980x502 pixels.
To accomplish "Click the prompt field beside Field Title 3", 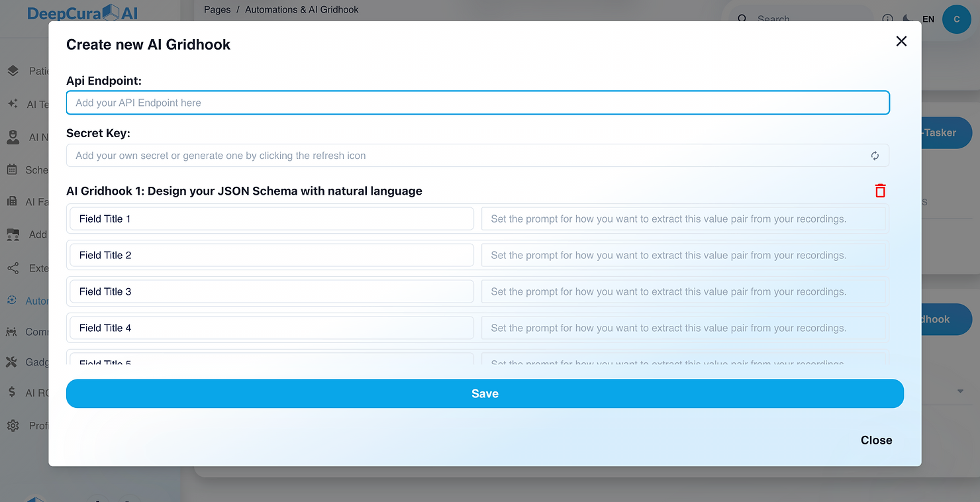I will tap(683, 291).
